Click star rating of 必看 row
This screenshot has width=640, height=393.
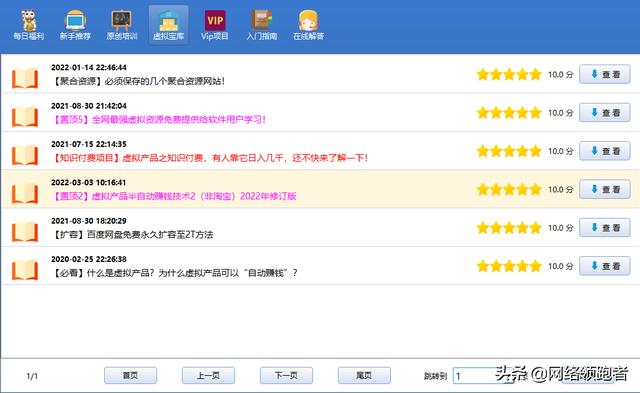point(509,266)
